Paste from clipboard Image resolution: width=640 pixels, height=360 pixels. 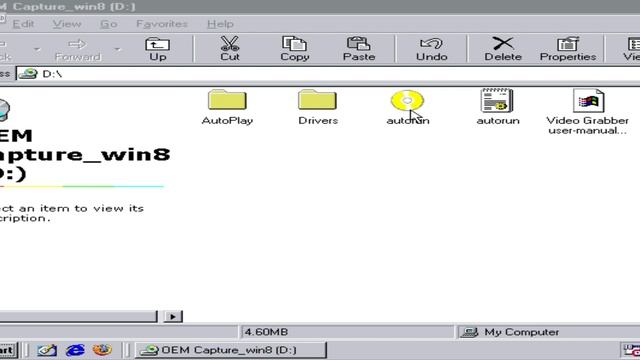point(359,49)
